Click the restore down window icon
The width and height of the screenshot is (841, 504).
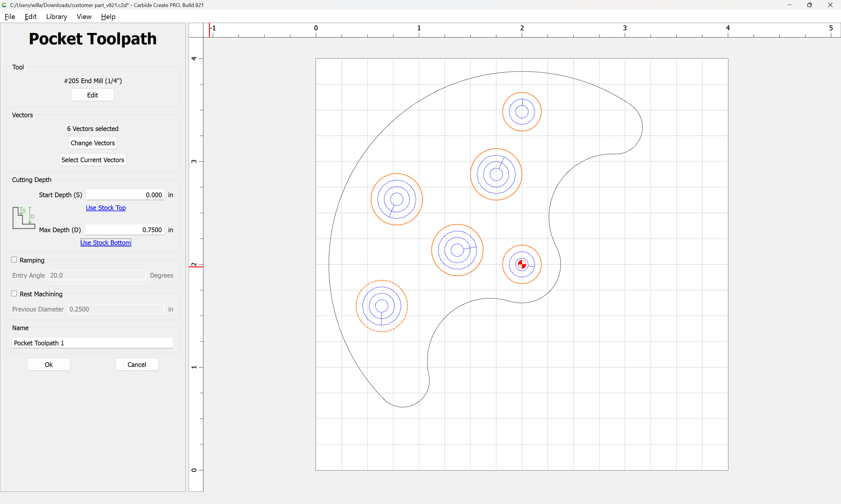click(809, 5)
